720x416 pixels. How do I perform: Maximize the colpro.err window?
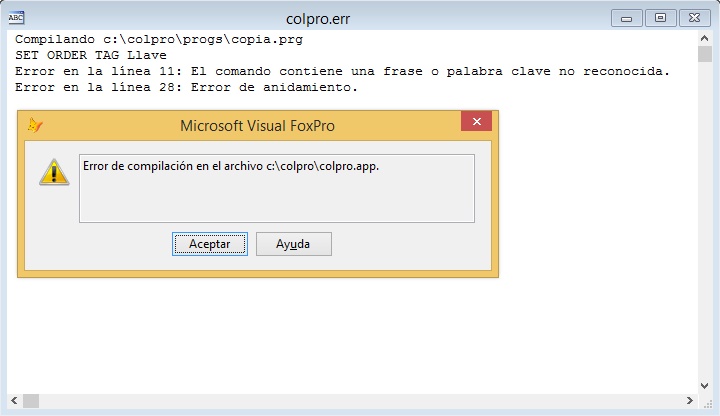(x=660, y=18)
